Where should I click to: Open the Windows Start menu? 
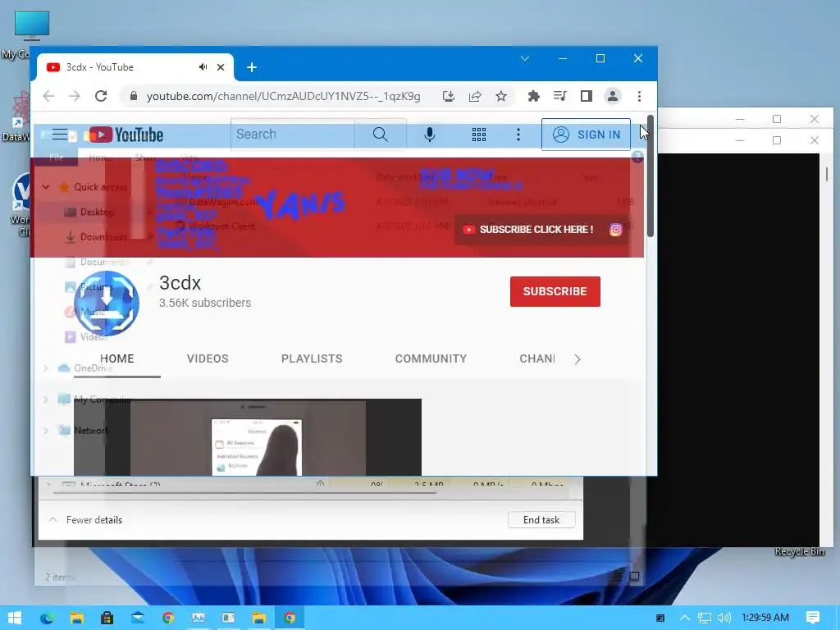15,618
